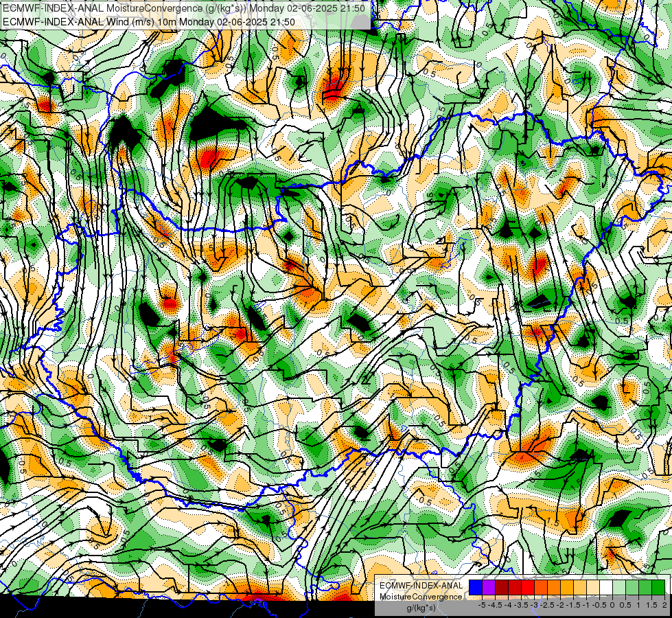The image size is (672, 618).
Task: Choose the light green swatch between 0.5 and 1
Action: (x=632, y=588)
